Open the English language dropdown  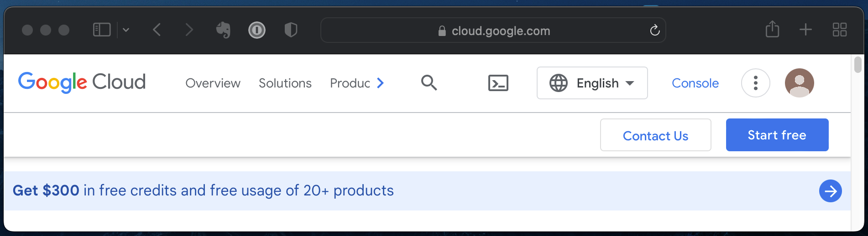(x=592, y=83)
